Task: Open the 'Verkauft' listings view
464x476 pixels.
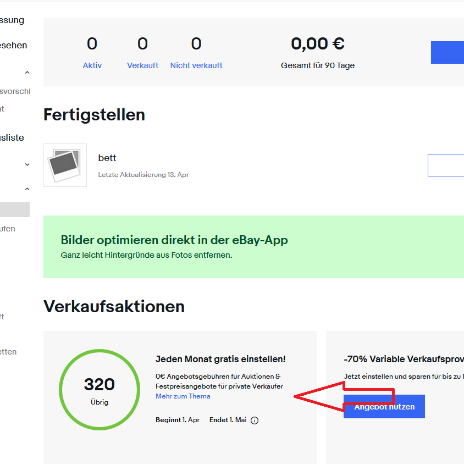Action: click(142, 65)
